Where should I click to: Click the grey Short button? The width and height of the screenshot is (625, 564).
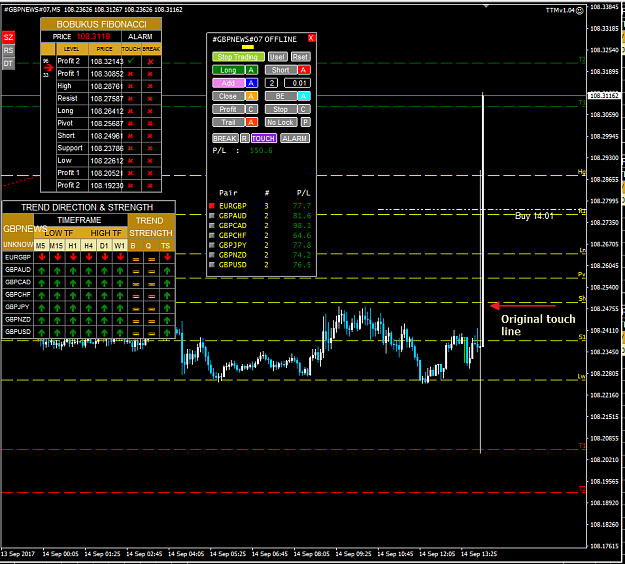tap(281, 70)
